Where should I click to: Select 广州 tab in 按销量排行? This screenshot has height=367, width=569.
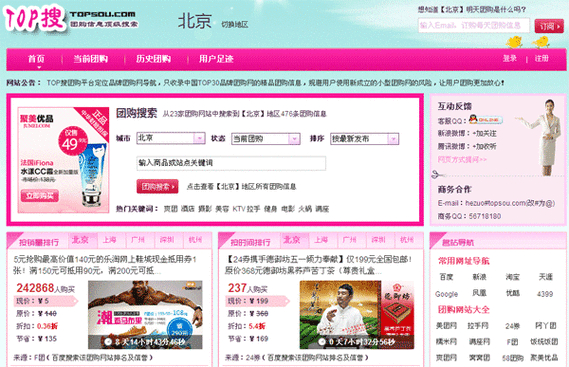(138, 240)
